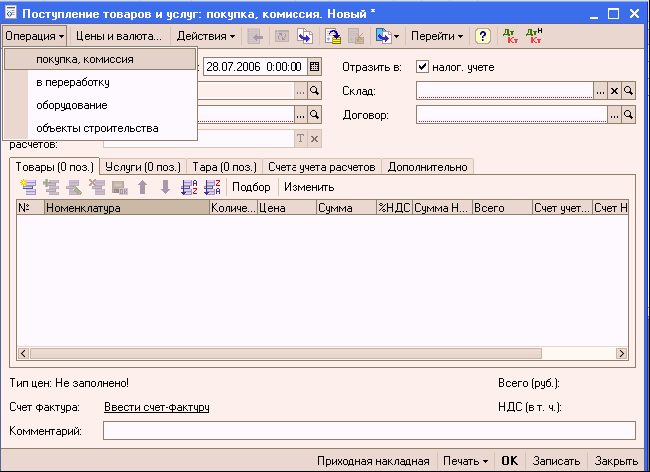Click the add row icon in the goods table toolbar

[x=27, y=187]
